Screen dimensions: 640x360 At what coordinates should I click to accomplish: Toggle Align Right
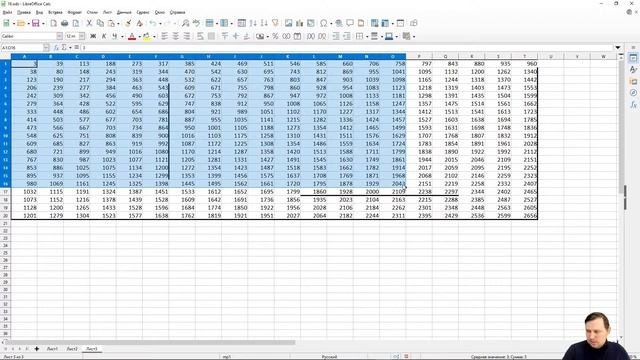pos(187,36)
